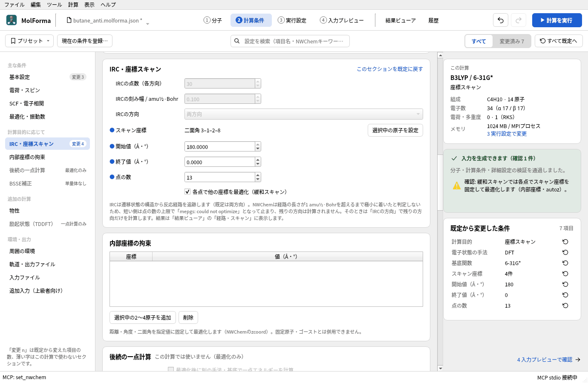Click すべて既定へ reset button
588x383 pixels.
tap(559, 41)
